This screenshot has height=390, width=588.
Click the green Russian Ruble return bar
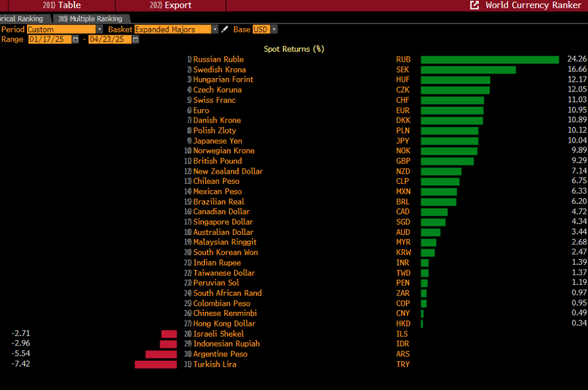click(x=490, y=59)
